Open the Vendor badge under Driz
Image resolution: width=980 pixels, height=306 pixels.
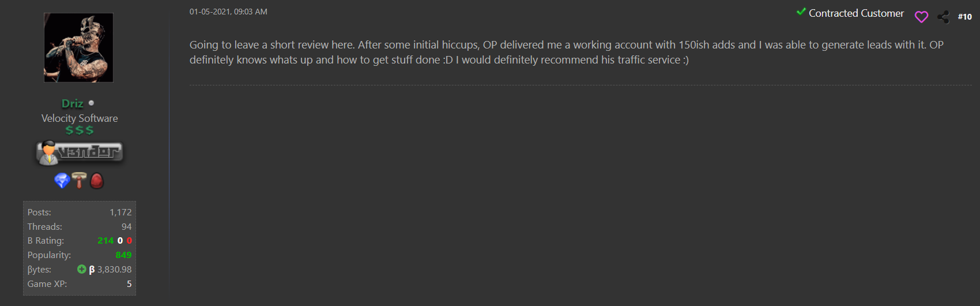[x=80, y=153]
